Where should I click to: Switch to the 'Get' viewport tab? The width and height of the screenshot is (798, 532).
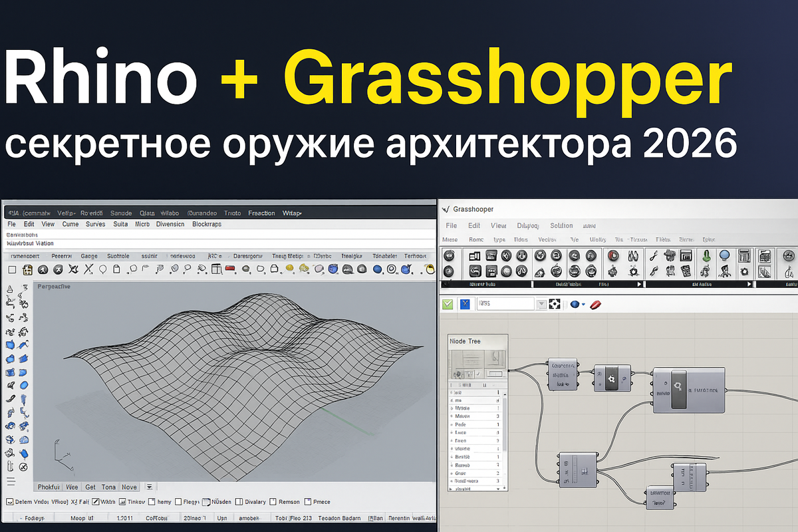point(90,487)
